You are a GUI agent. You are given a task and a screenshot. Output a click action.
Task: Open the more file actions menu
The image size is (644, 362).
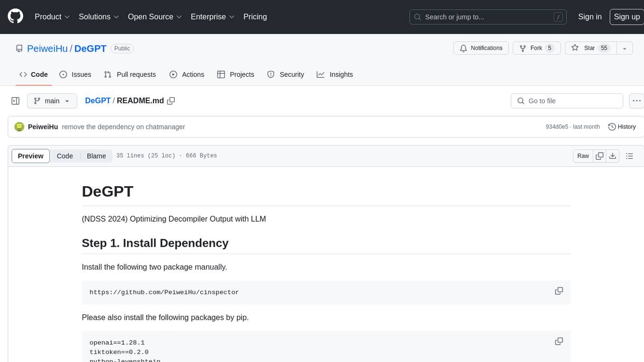636,101
